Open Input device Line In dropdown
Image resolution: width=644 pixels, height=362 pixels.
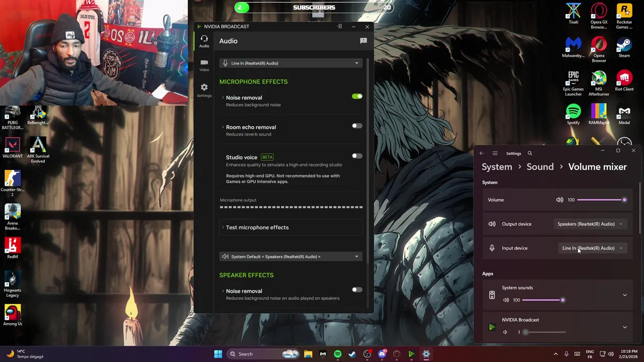click(592, 248)
